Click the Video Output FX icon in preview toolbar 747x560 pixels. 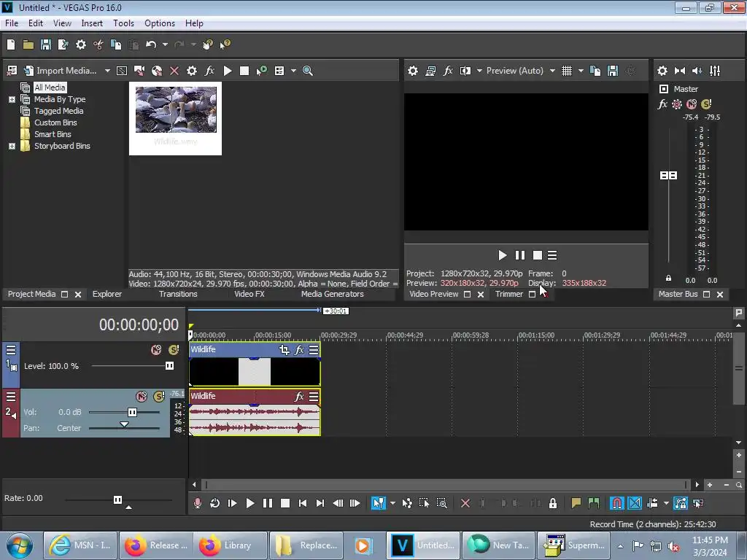click(447, 71)
